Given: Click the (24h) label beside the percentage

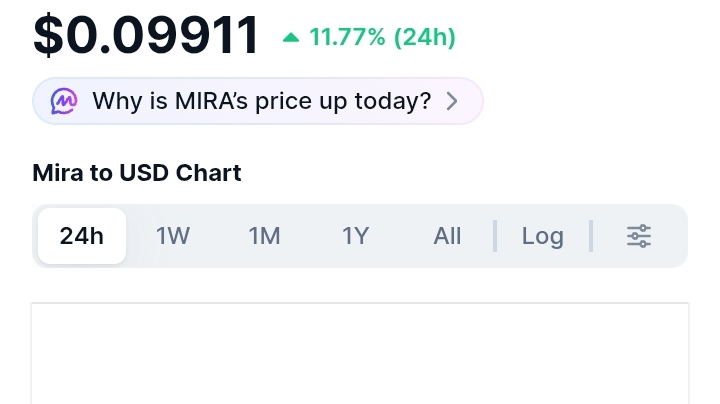Looking at the screenshot, I should tap(425, 38).
